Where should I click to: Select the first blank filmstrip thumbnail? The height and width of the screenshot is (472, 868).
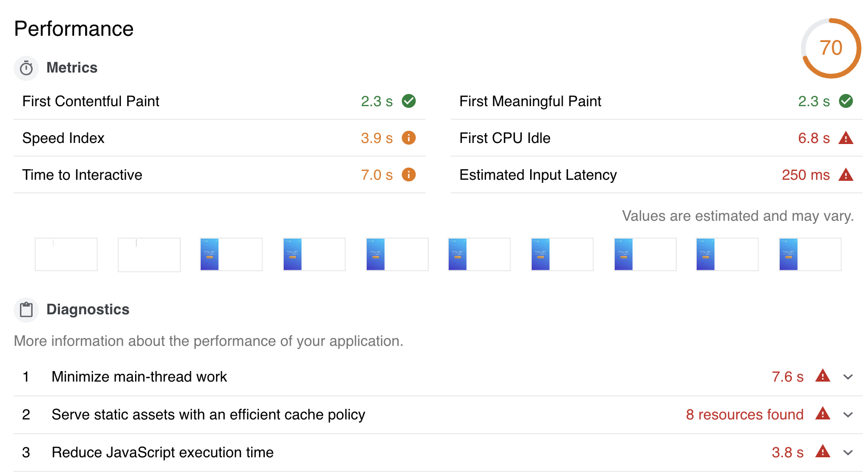click(66, 254)
